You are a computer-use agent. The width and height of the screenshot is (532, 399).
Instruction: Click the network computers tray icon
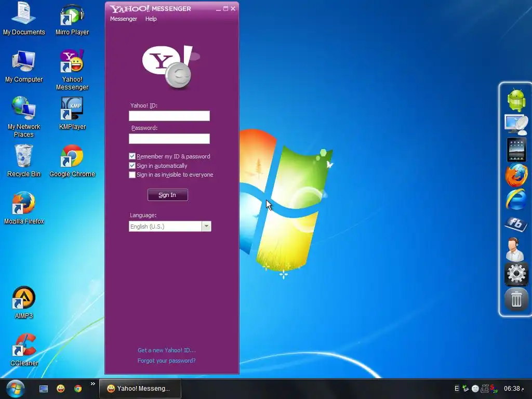point(485,389)
